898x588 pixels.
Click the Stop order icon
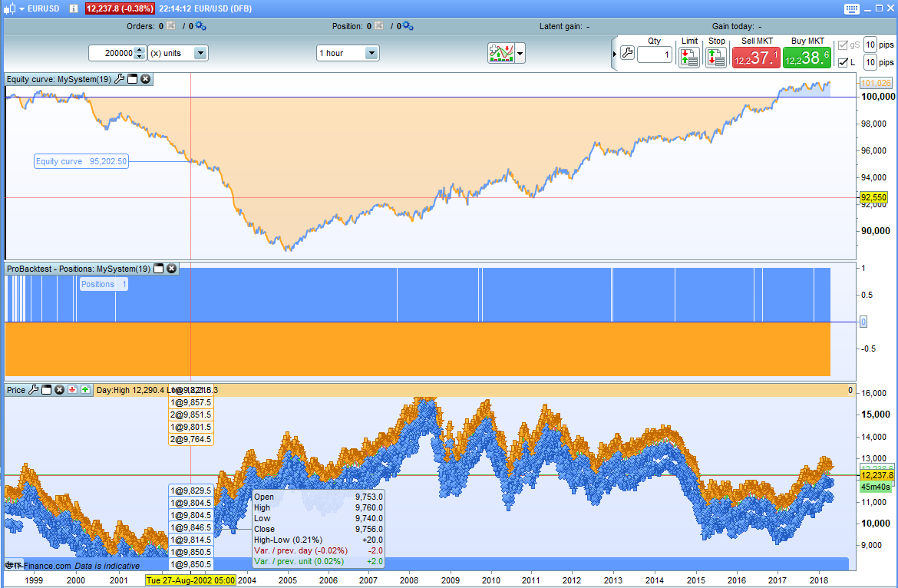click(716, 58)
